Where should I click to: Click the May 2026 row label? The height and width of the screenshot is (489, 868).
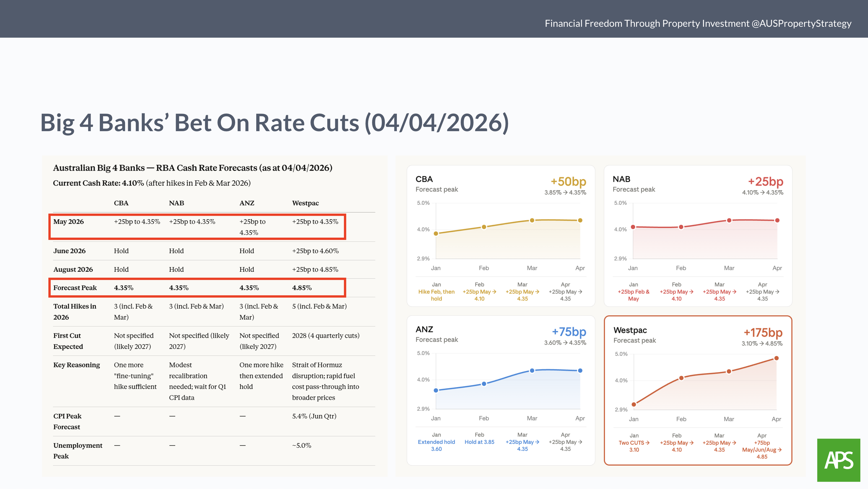point(69,222)
